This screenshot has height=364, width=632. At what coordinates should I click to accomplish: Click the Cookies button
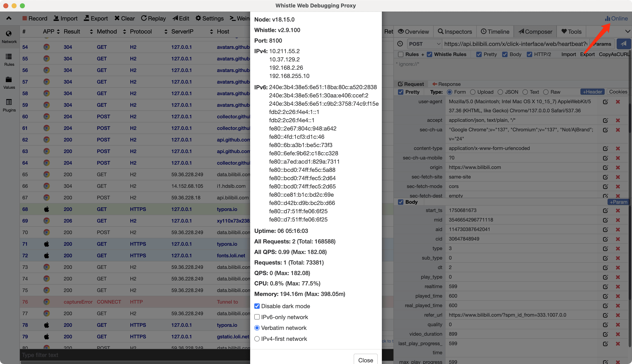(x=618, y=92)
